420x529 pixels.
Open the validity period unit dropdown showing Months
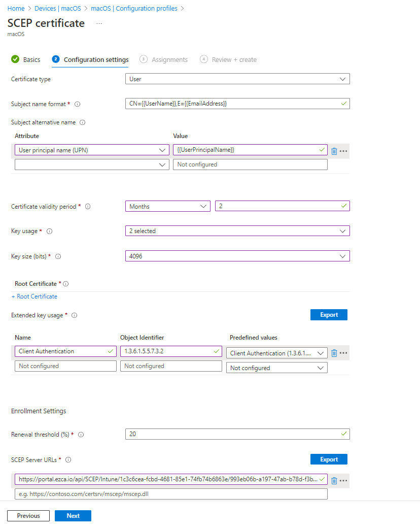point(168,206)
